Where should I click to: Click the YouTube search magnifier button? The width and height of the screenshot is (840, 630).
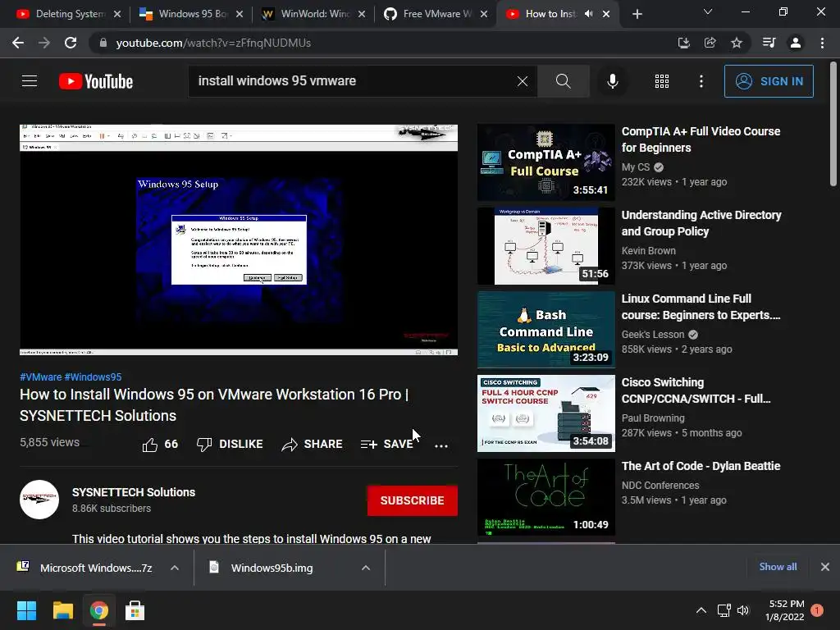click(563, 81)
